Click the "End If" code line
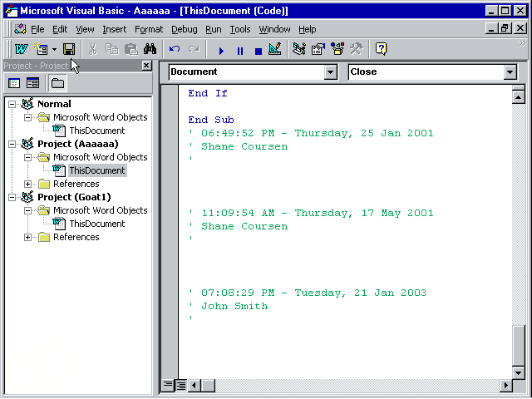The image size is (532, 399). (x=208, y=94)
